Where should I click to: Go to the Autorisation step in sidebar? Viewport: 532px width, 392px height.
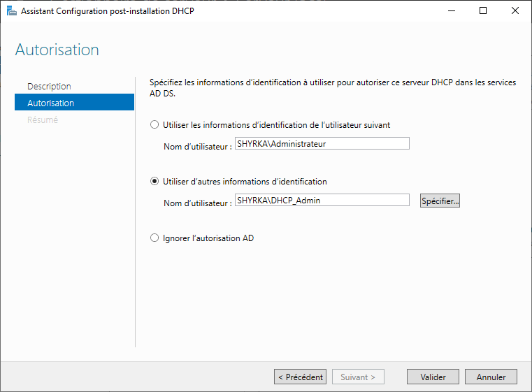coord(50,103)
